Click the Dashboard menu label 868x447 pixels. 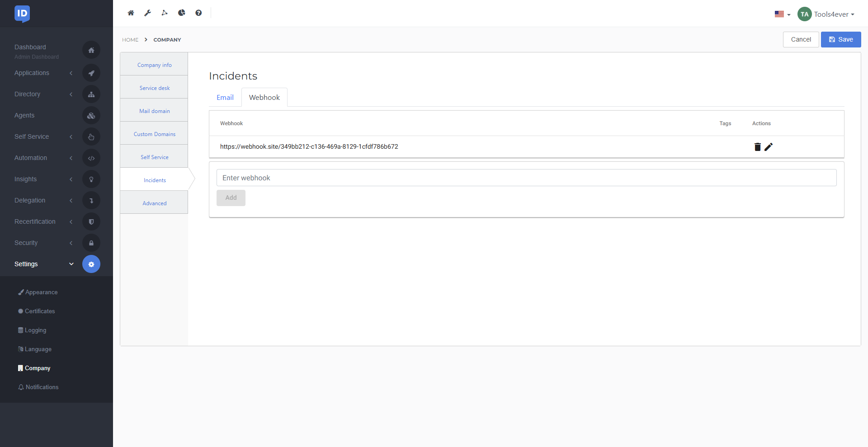coord(30,47)
